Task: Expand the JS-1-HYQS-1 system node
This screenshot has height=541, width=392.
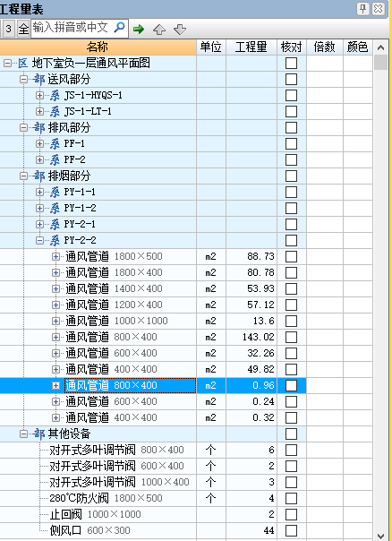Action: [x=39, y=95]
